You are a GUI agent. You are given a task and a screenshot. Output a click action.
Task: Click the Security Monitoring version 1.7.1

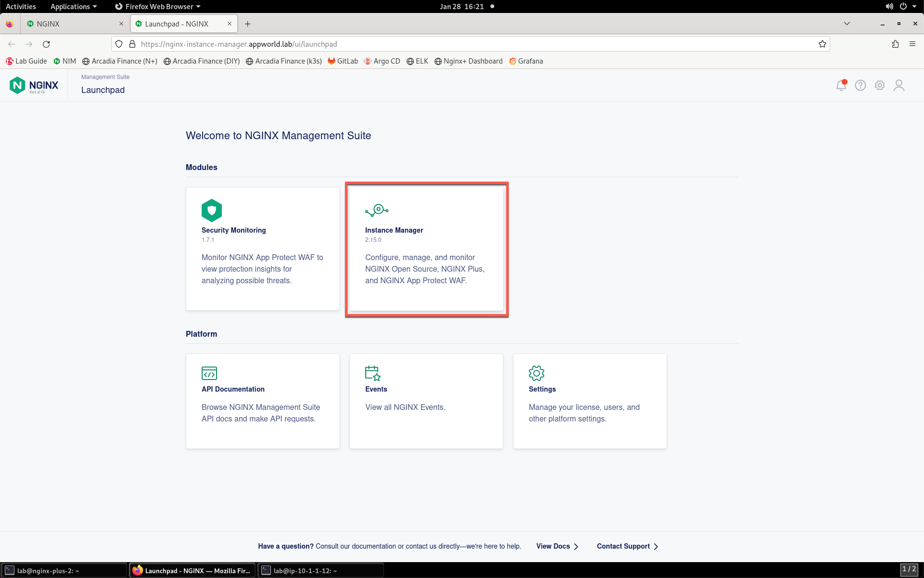[208, 240]
